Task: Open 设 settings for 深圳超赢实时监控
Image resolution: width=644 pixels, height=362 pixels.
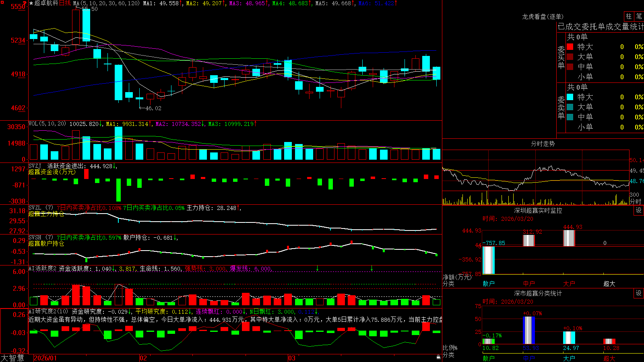Action: tap(639, 210)
